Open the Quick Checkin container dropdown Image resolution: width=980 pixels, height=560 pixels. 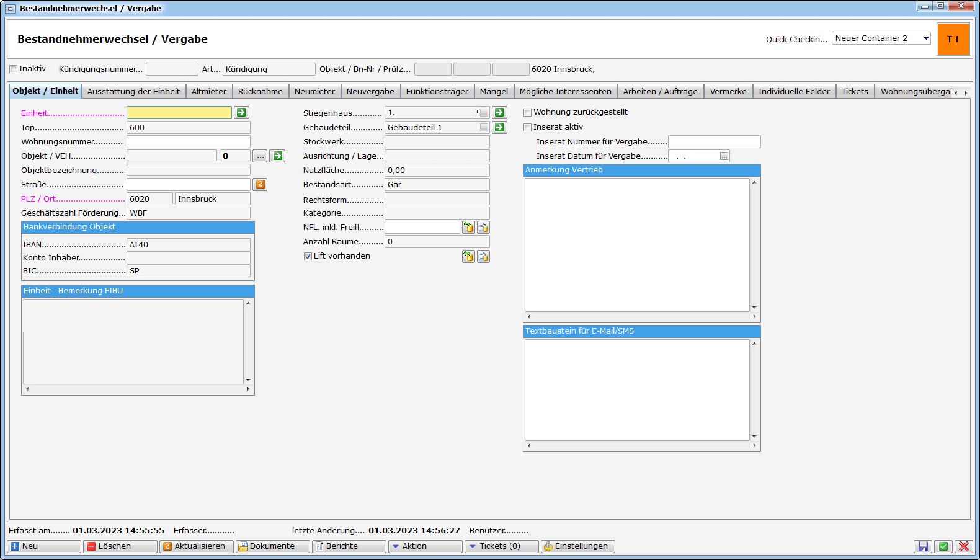(926, 38)
